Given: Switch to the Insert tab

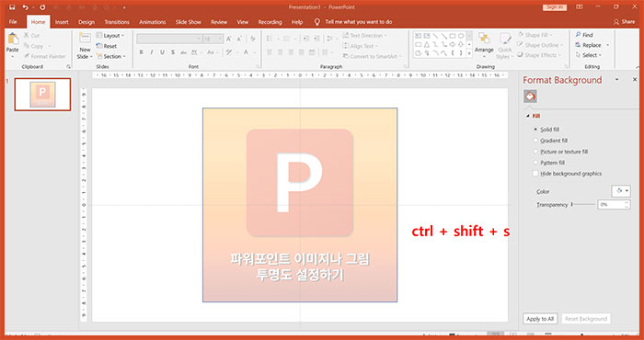Looking at the screenshot, I should pyautogui.click(x=62, y=22).
